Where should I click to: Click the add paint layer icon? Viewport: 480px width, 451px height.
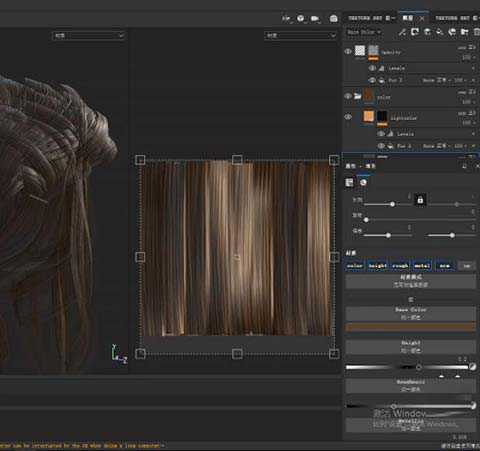tap(427, 32)
